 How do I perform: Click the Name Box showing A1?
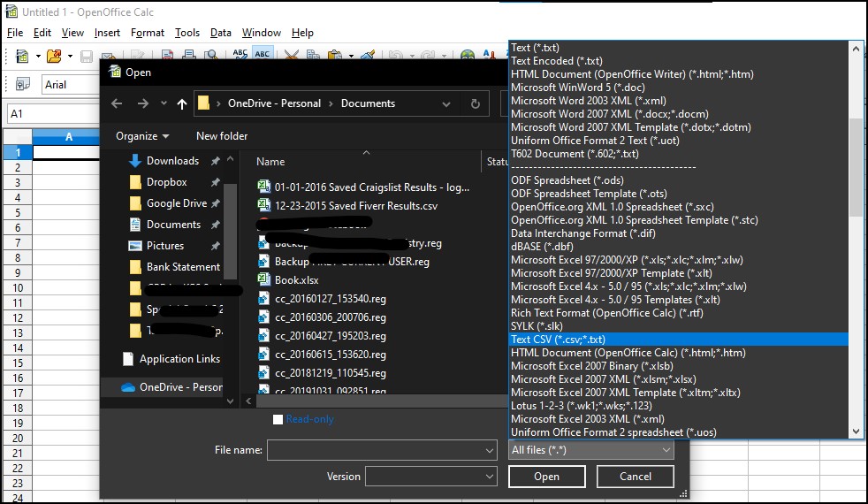[x=52, y=113]
